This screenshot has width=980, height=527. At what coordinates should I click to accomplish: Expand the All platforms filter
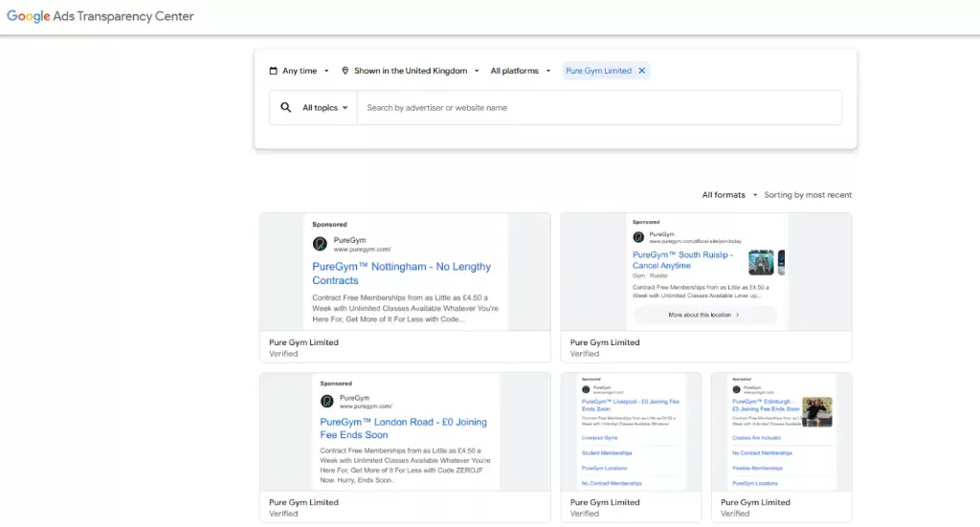[x=521, y=71]
